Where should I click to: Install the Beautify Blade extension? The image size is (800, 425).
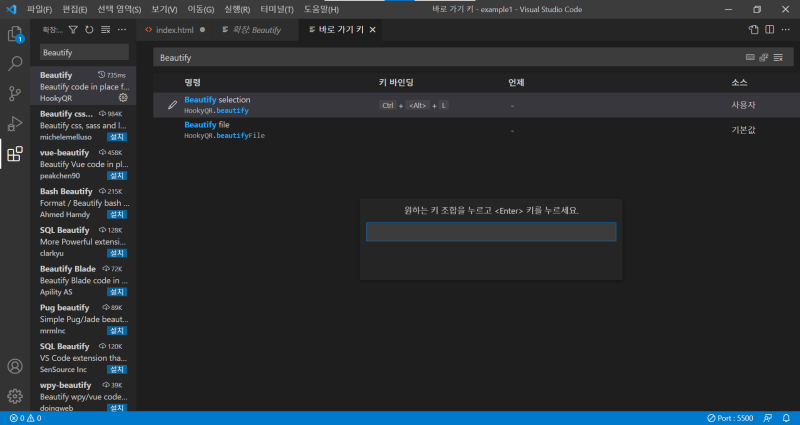coord(117,292)
